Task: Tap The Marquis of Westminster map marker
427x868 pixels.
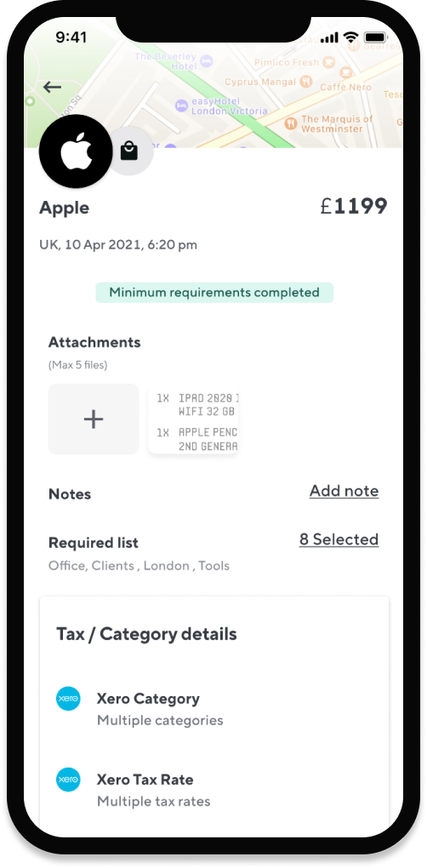Action: click(291, 123)
